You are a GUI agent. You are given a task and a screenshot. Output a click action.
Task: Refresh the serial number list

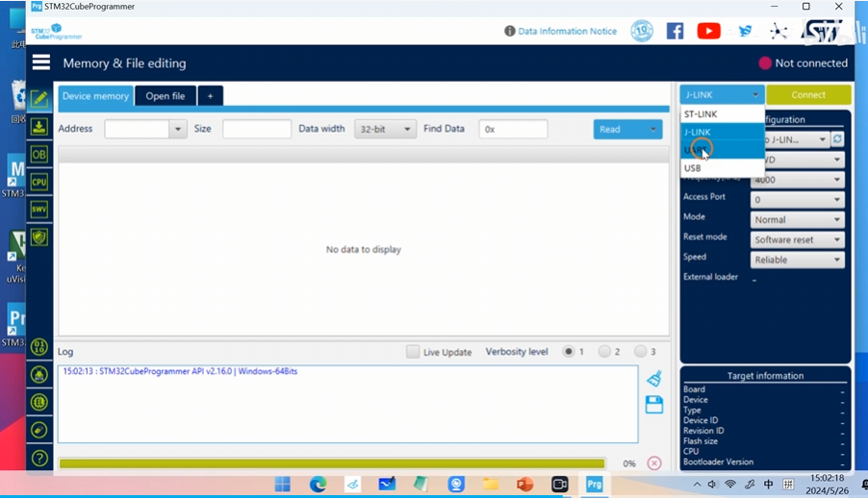[x=837, y=139]
